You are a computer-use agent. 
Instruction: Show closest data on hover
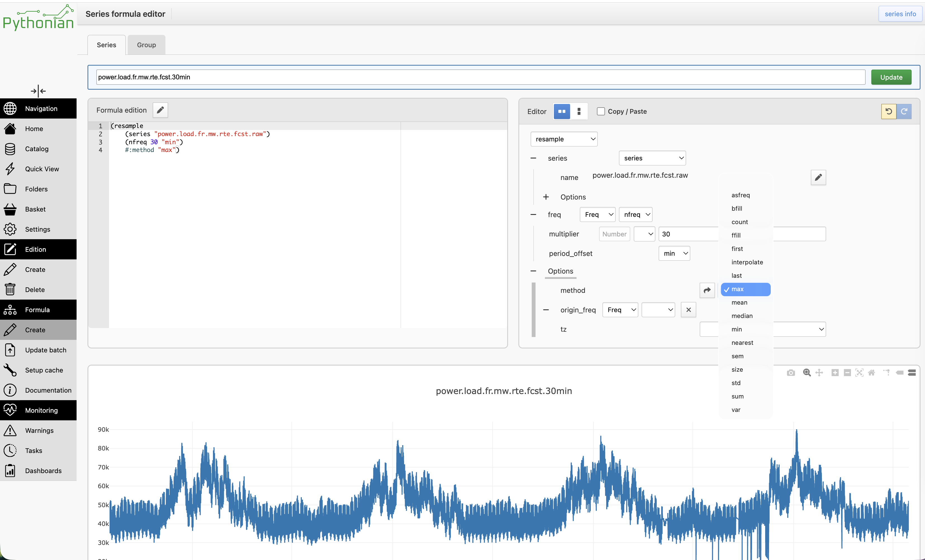[x=900, y=373]
